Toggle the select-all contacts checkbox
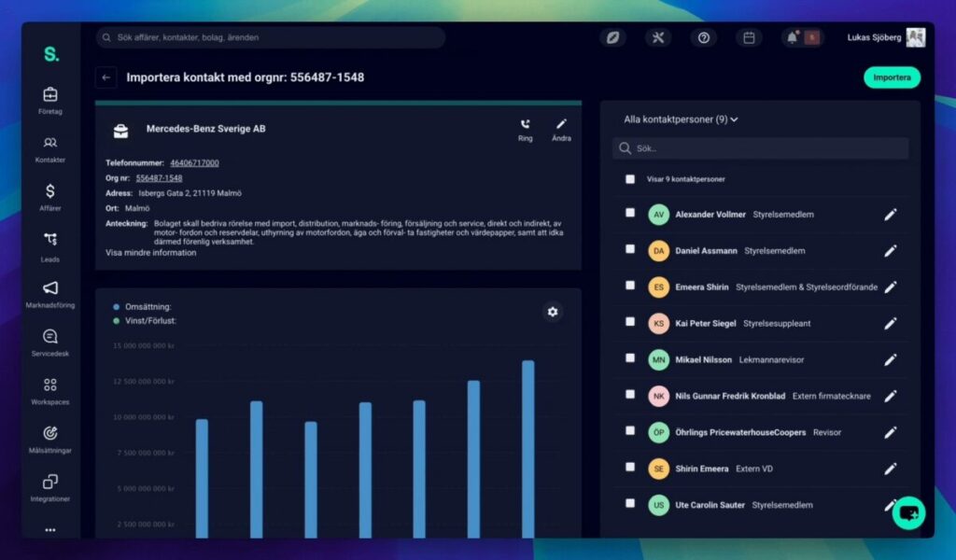 coord(630,179)
